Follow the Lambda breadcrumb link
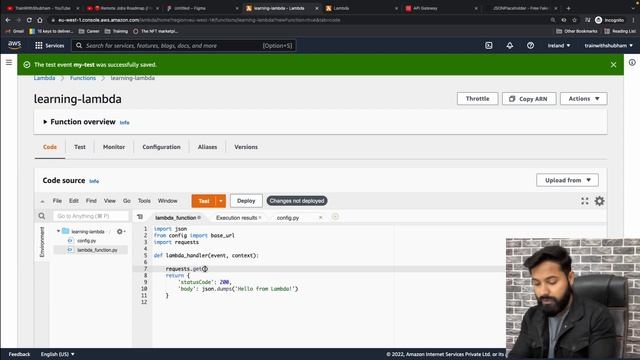 pyautogui.click(x=44, y=78)
